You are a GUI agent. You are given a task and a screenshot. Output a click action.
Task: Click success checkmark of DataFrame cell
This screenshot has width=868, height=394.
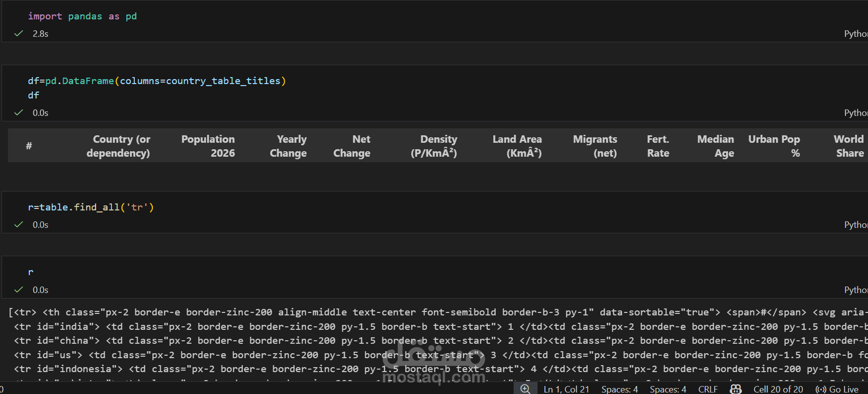(x=19, y=113)
